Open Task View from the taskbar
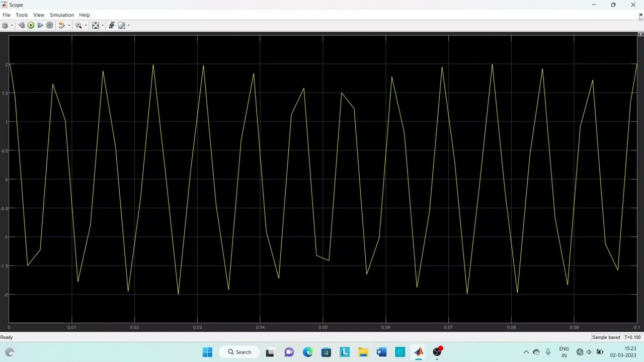 tap(270, 352)
